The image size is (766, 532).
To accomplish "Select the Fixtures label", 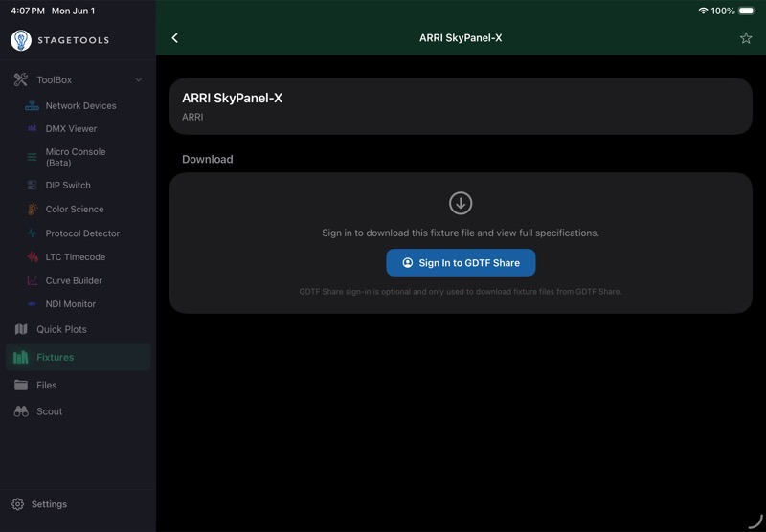I will click(56, 357).
